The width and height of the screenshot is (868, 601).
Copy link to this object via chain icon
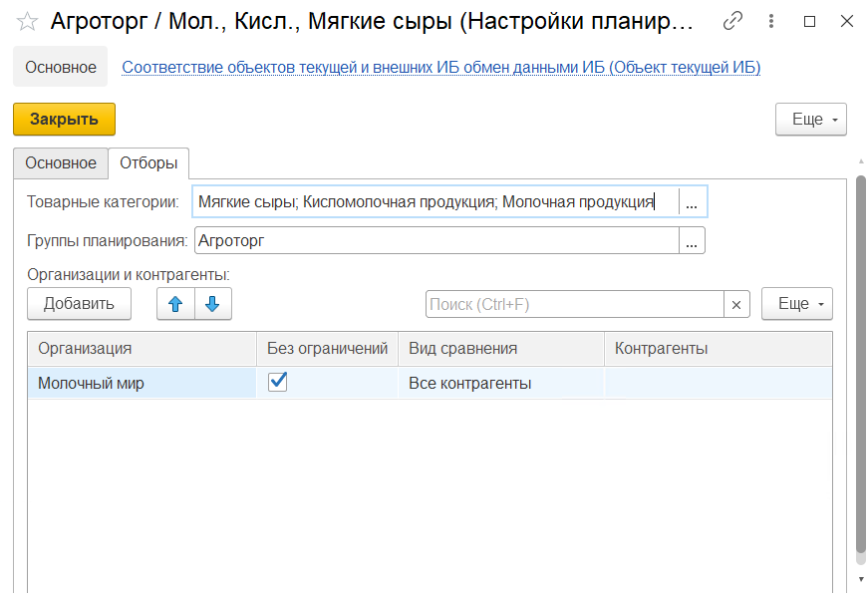point(732,21)
